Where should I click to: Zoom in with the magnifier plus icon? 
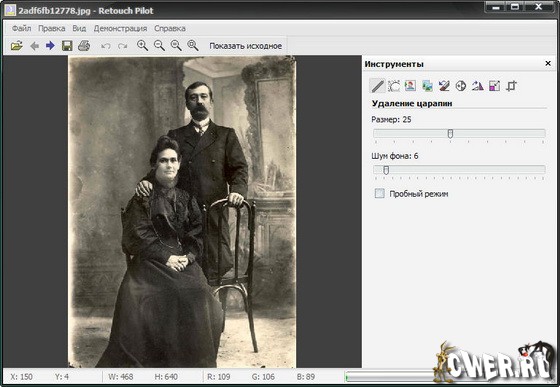142,45
